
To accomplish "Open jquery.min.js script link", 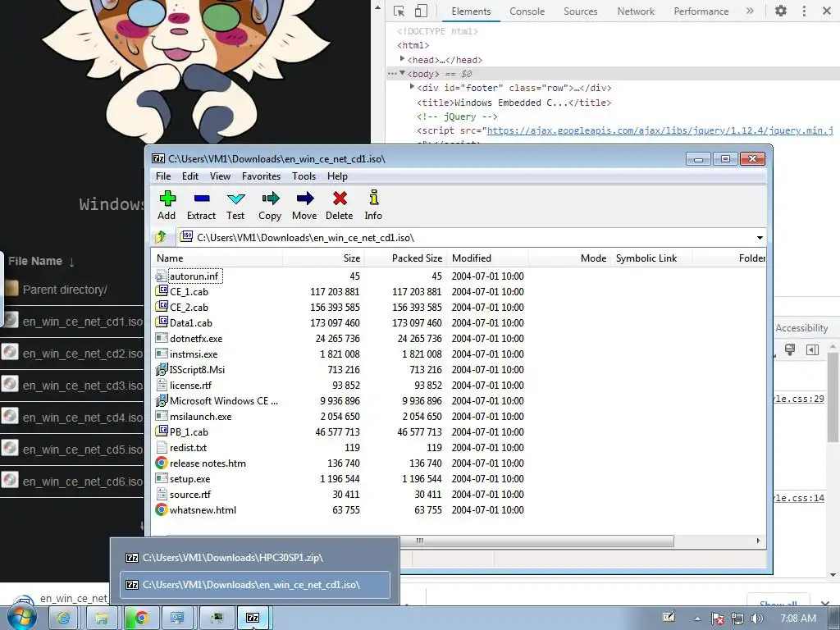I will coord(660,130).
